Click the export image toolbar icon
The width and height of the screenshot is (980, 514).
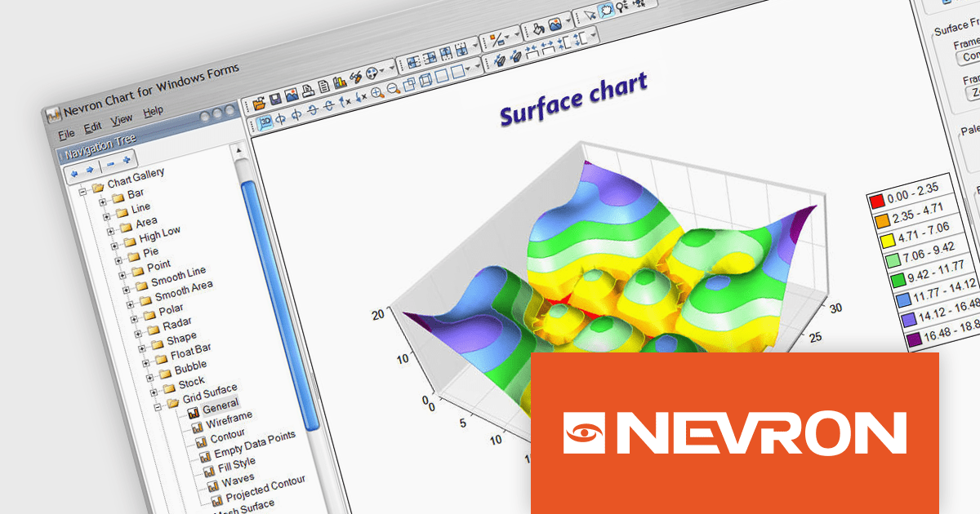(292, 95)
